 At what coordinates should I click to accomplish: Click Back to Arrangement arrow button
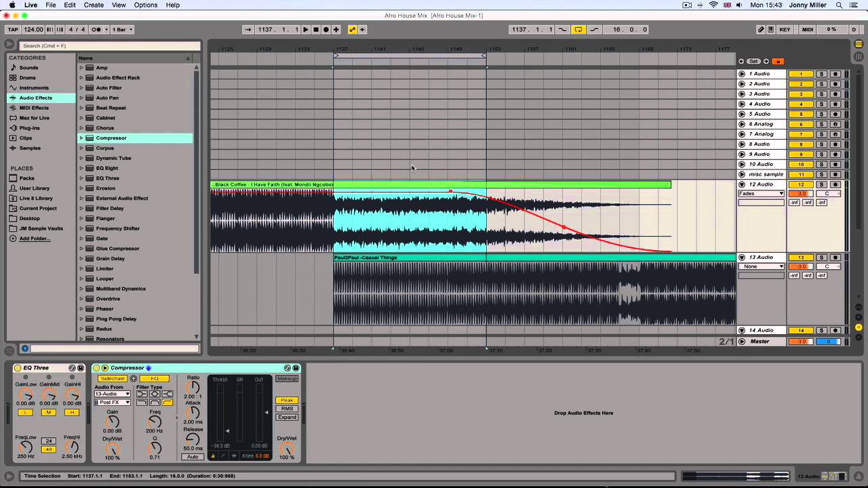[x=363, y=29]
